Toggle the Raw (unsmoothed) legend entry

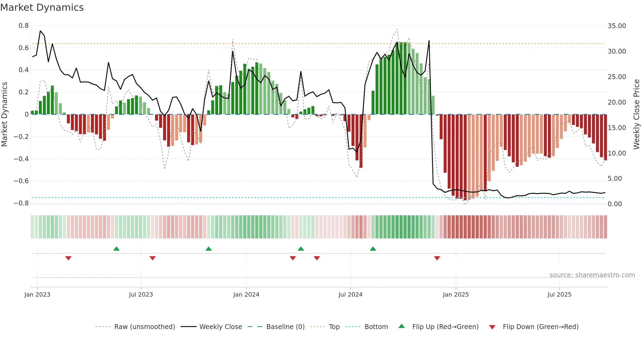click(x=135, y=327)
